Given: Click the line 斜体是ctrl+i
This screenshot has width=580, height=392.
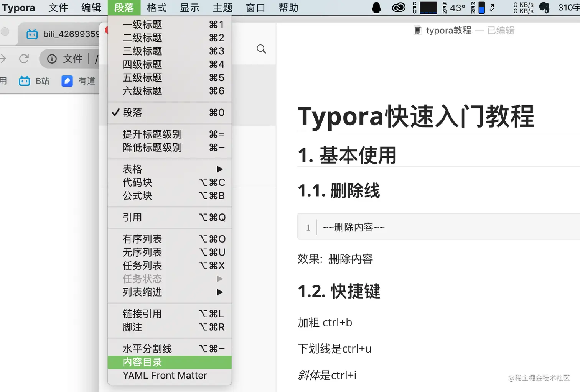Looking at the screenshot, I should [x=327, y=375].
